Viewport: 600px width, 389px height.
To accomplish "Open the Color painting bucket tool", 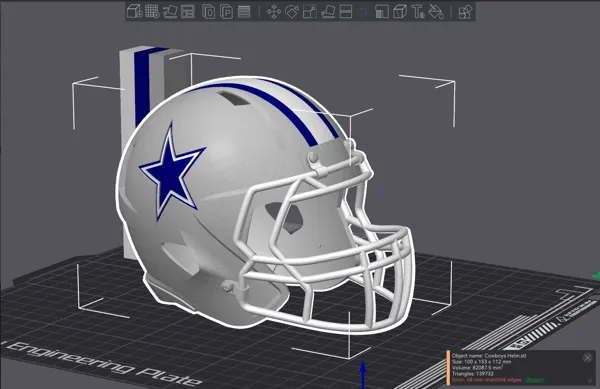I will pos(436,11).
